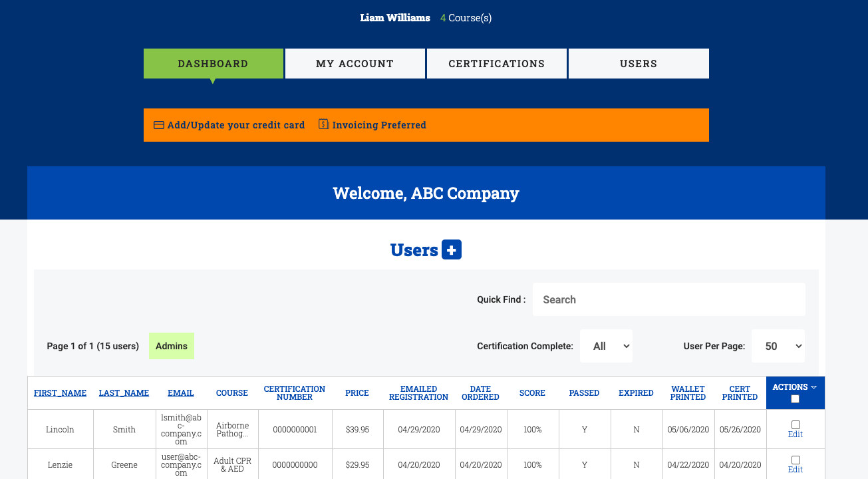This screenshot has height=479, width=868.
Task: Click the add user plus icon
Action: click(x=452, y=250)
